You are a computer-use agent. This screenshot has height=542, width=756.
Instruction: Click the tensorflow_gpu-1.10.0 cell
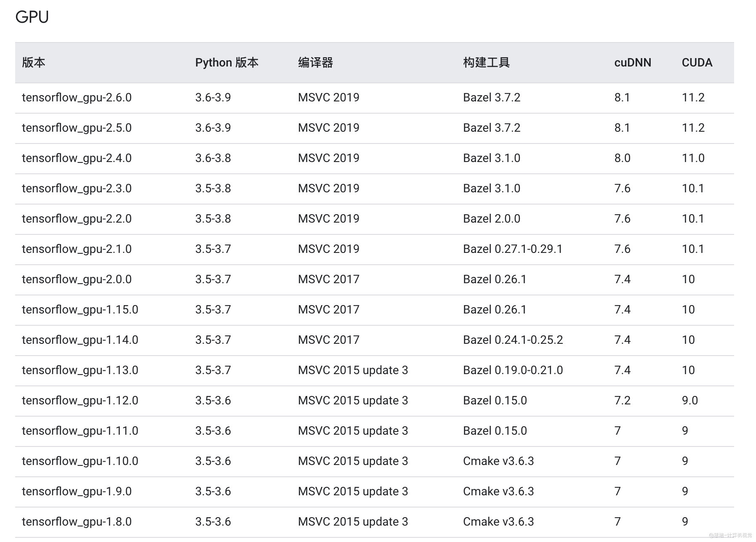(80, 461)
